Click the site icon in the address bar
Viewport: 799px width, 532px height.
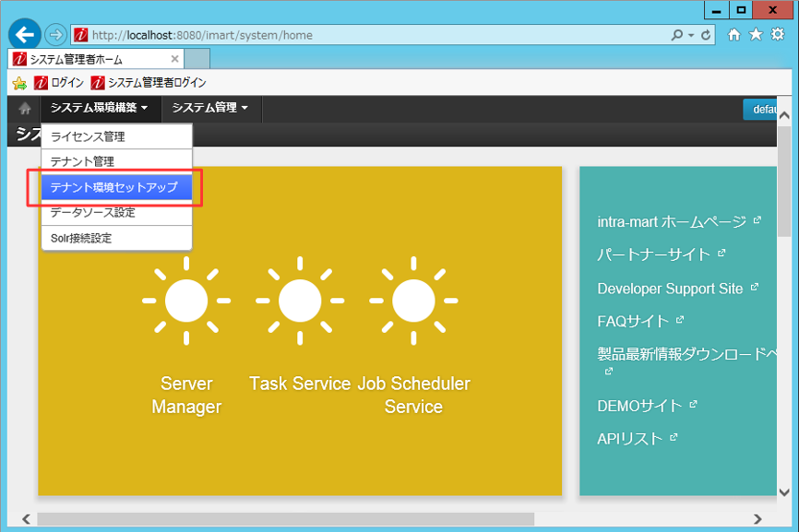tap(81, 35)
